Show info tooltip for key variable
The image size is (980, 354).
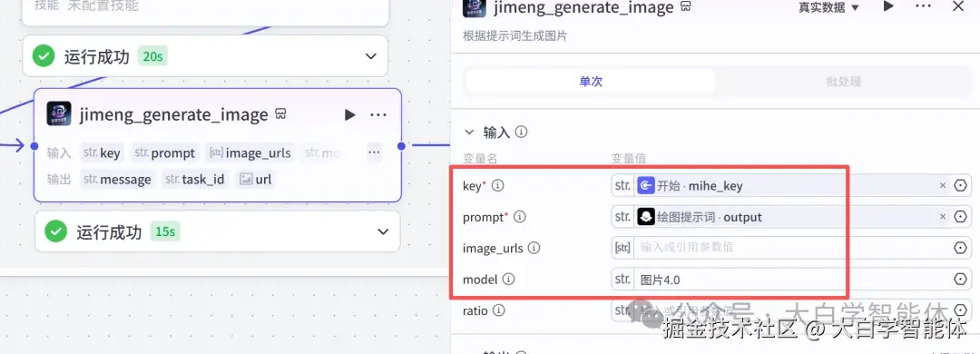coord(498,186)
